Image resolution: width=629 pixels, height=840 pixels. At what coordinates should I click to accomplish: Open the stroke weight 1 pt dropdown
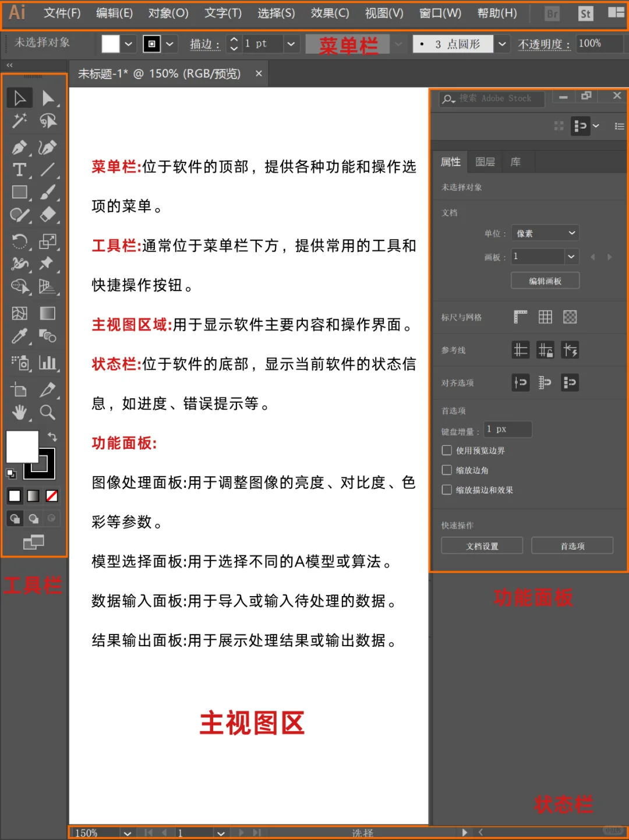coord(291,44)
